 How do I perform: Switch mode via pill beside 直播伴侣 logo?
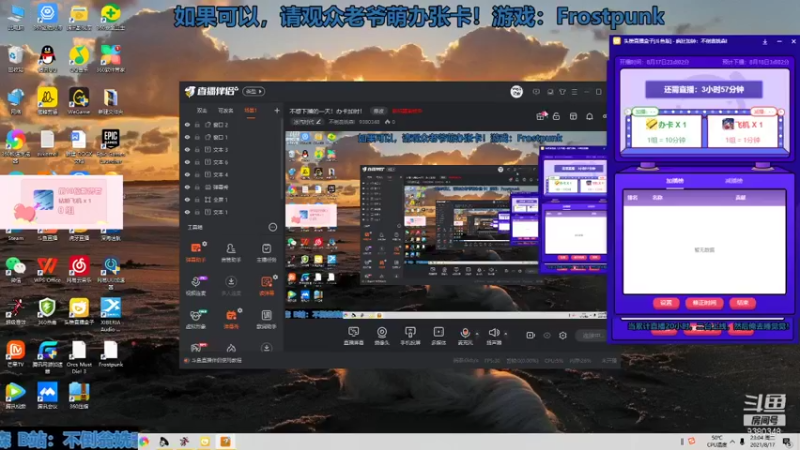tap(254, 91)
